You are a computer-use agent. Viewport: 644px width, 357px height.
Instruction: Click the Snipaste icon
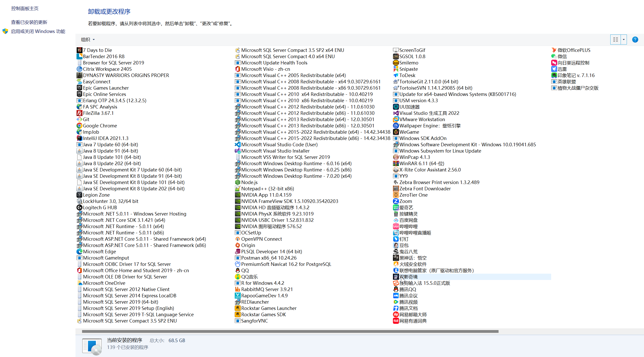(396, 69)
